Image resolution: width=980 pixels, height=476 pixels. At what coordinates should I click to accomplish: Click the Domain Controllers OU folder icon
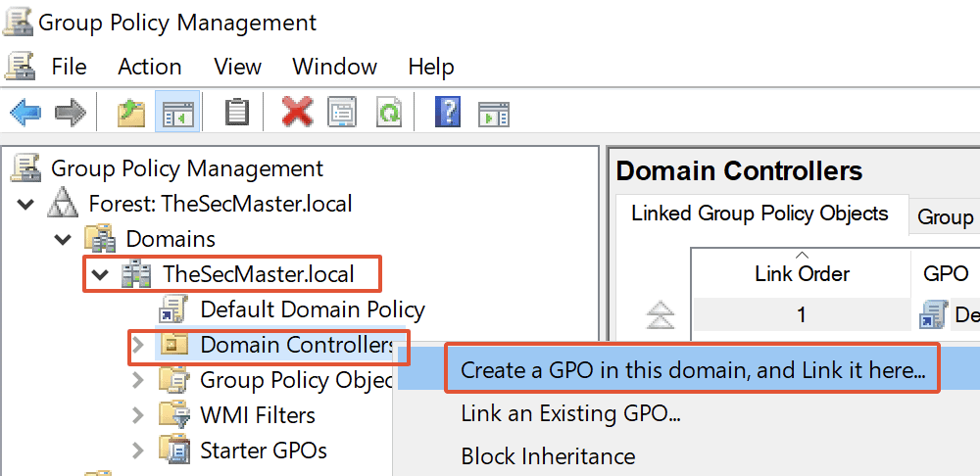[173, 345]
